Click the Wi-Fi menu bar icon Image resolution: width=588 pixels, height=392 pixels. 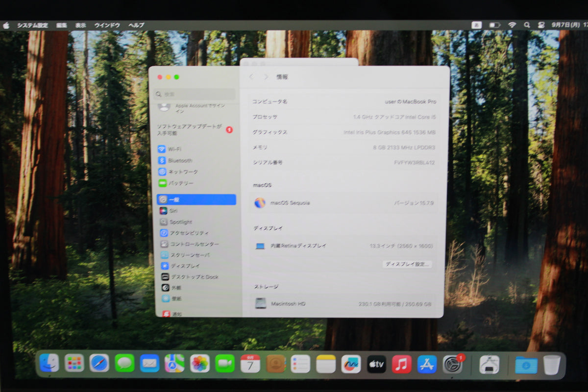point(512,24)
